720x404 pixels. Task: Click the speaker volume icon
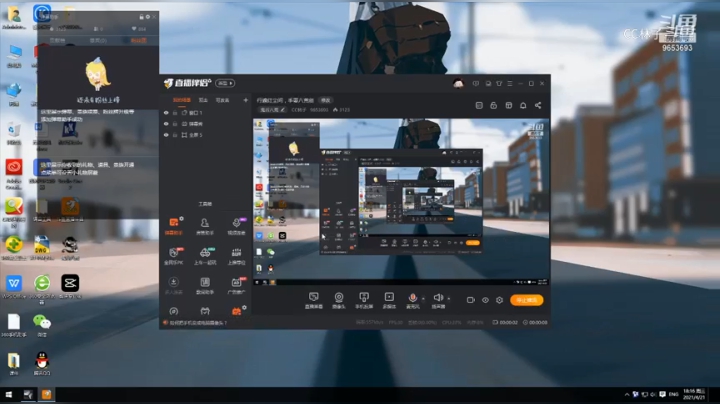[x=438, y=298]
